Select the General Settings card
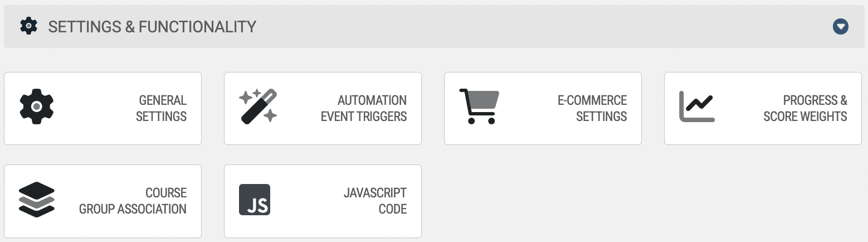 [x=103, y=108]
